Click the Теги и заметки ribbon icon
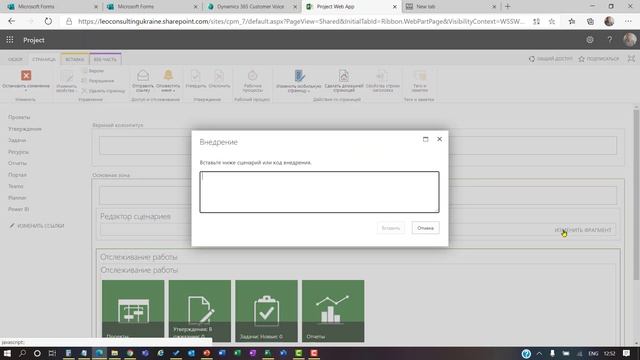This screenshot has width=640, height=360. point(420,76)
